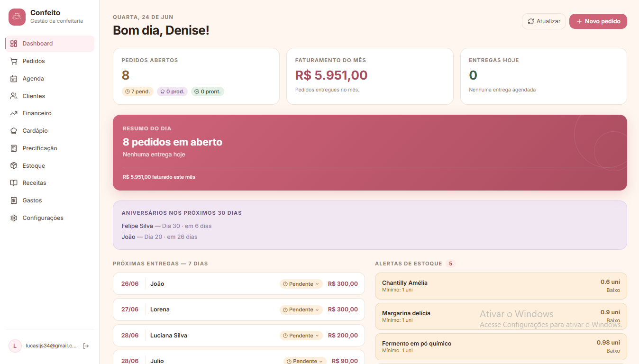Click the 0 prod. status chip
The height and width of the screenshot is (364, 639).
click(172, 91)
